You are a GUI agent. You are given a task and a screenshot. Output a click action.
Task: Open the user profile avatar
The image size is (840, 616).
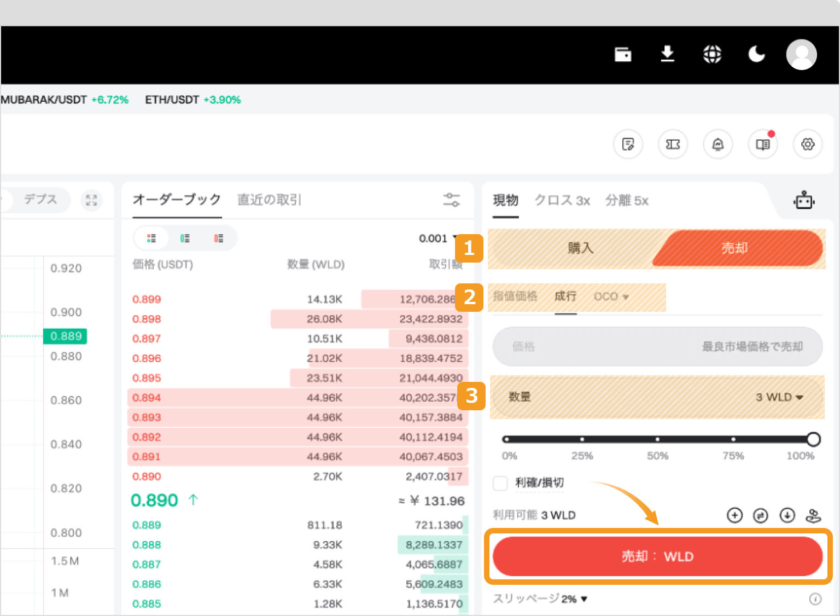pyautogui.click(x=801, y=54)
